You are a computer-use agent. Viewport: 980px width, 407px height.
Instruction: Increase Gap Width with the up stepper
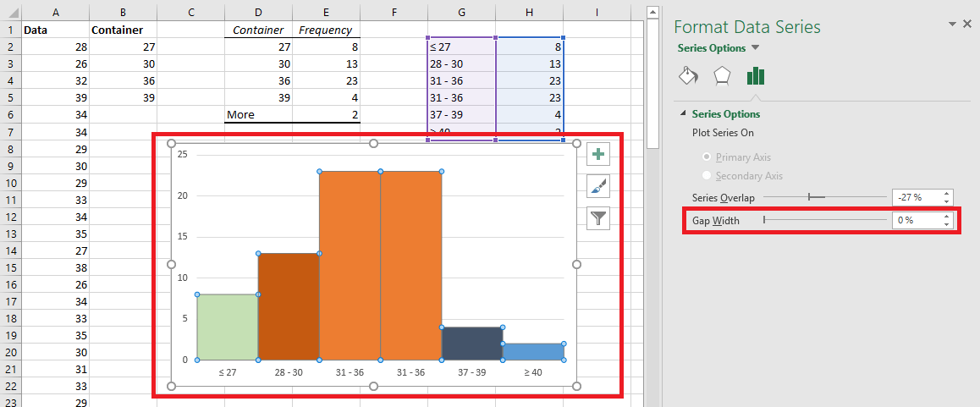tap(947, 217)
